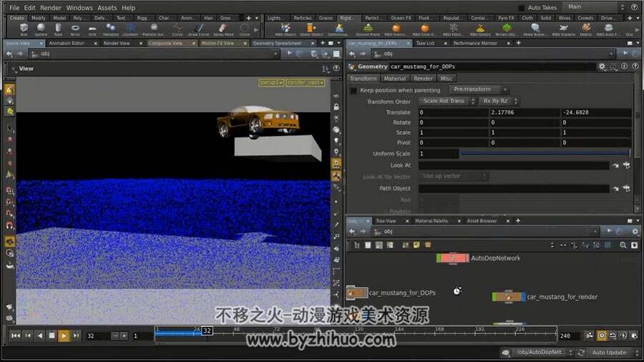Select the Platonic Solids shelf tool
This screenshot has width=644, height=362.
pyautogui.click(x=154, y=29)
